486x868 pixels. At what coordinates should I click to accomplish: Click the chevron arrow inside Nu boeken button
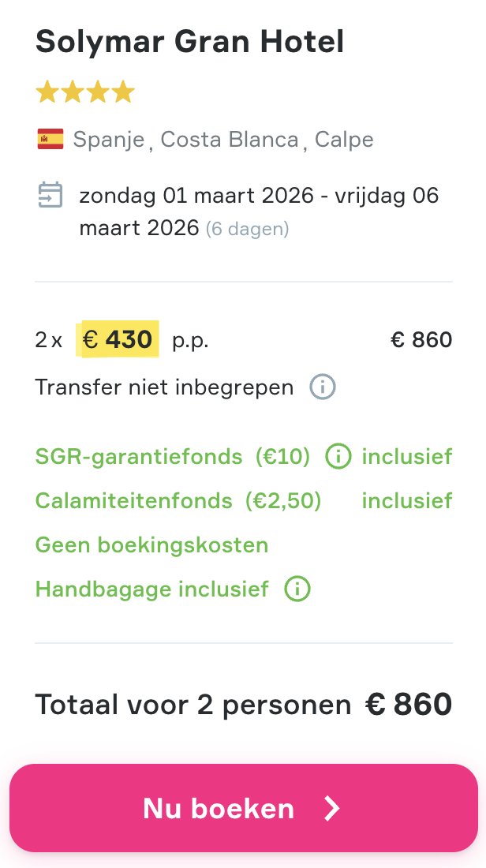(x=330, y=807)
